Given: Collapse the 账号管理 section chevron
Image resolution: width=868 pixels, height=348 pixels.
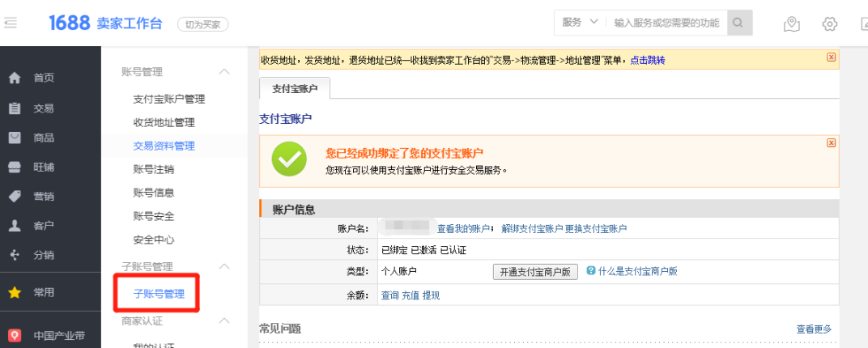Looking at the screenshot, I should (224, 72).
